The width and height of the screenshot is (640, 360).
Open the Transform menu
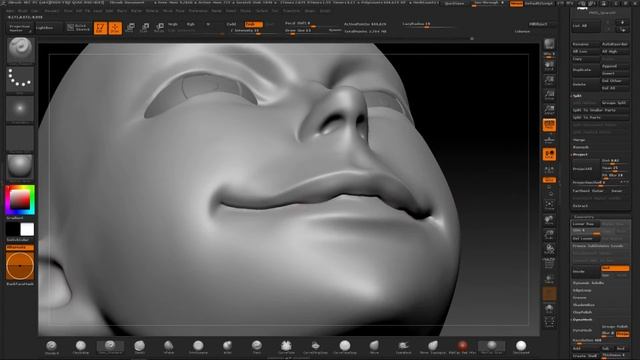click(291, 11)
